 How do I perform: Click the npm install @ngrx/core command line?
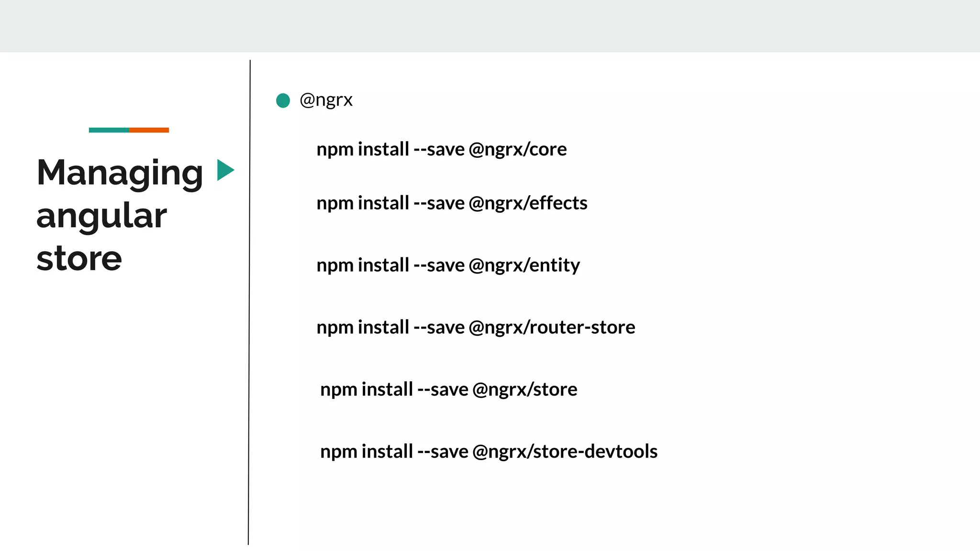pyautogui.click(x=441, y=149)
